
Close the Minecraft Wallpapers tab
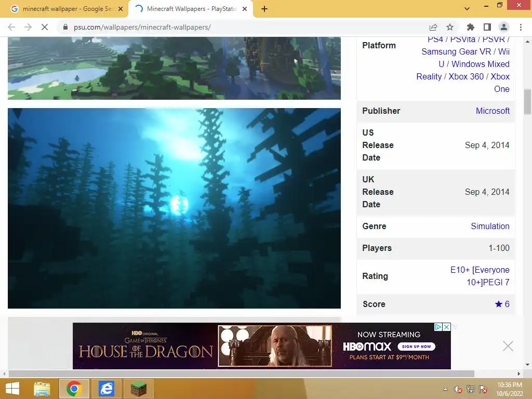245,9
